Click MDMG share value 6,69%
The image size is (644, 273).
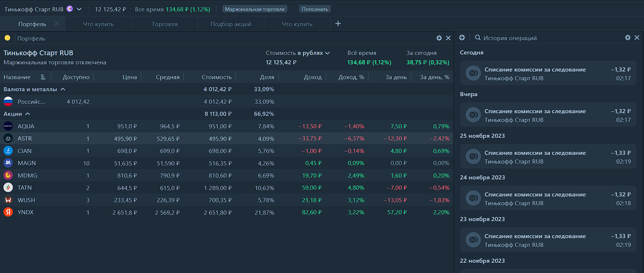point(266,175)
